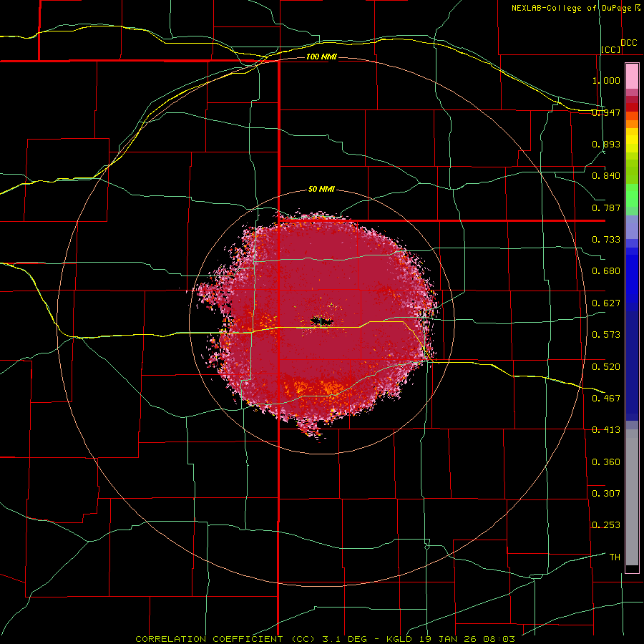Viewport: 644px width, 644px height.
Task: Click the 19 JAN 26 08:03 timestamp
Action: [467, 639]
